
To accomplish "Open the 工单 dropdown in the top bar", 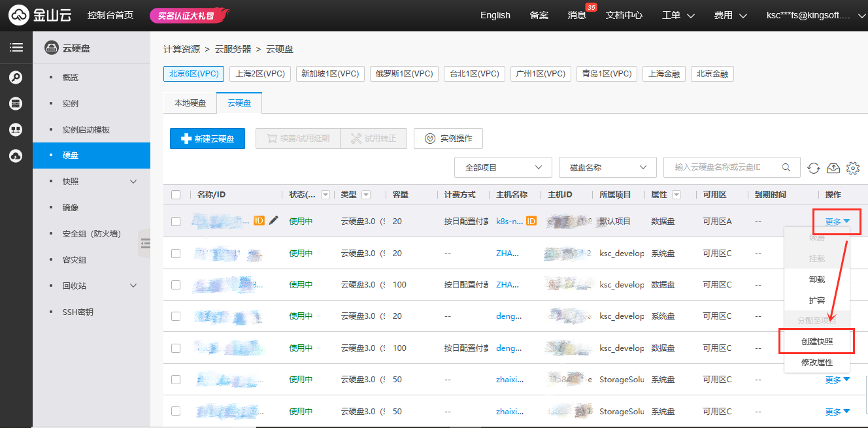I will coord(678,15).
